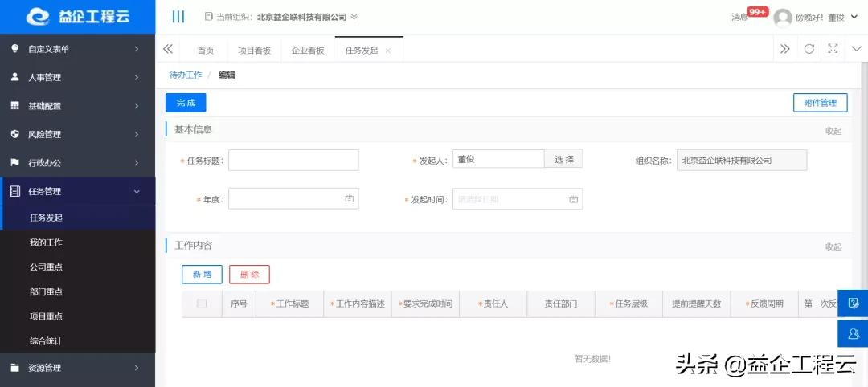Click the floating user support icon
This screenshot has width=868, height=387.
(853, 333)
